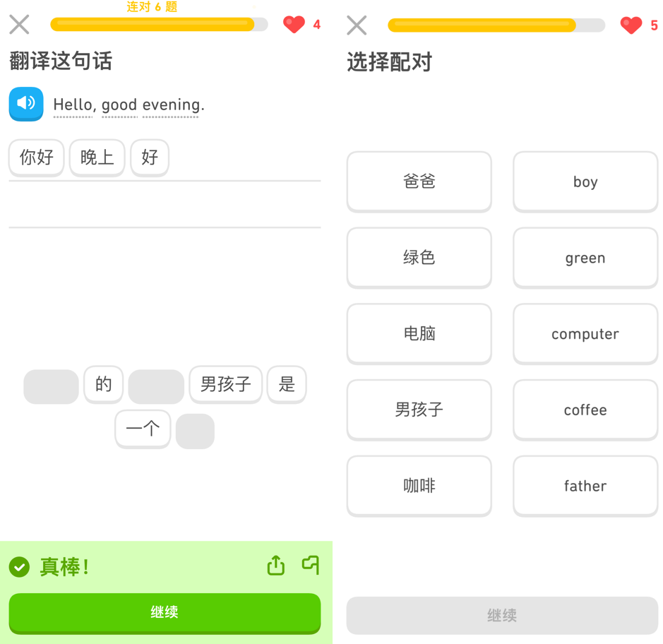
Task: Click the translation lesson progress bar
Action: click(159, 25)
